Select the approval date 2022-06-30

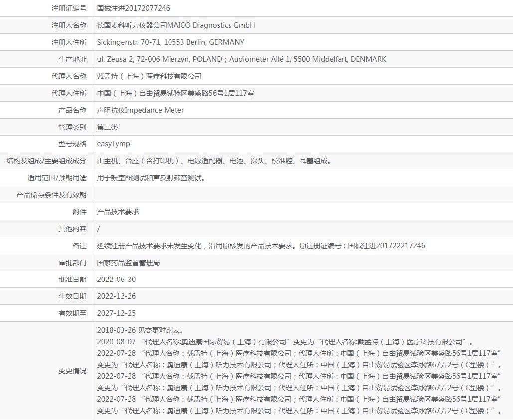[116, 280]
